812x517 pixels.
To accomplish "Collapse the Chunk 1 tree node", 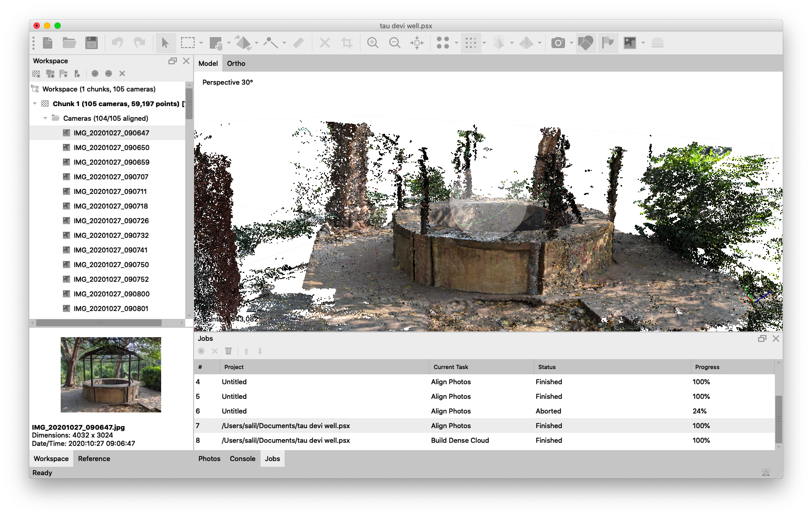I will (x=35, y=104).
